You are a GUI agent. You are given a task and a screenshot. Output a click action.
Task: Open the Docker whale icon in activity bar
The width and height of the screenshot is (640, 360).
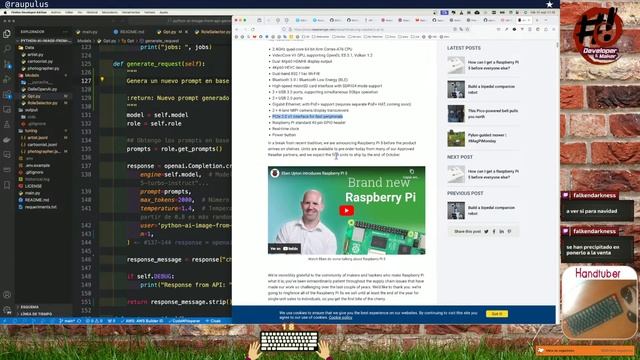7,140
